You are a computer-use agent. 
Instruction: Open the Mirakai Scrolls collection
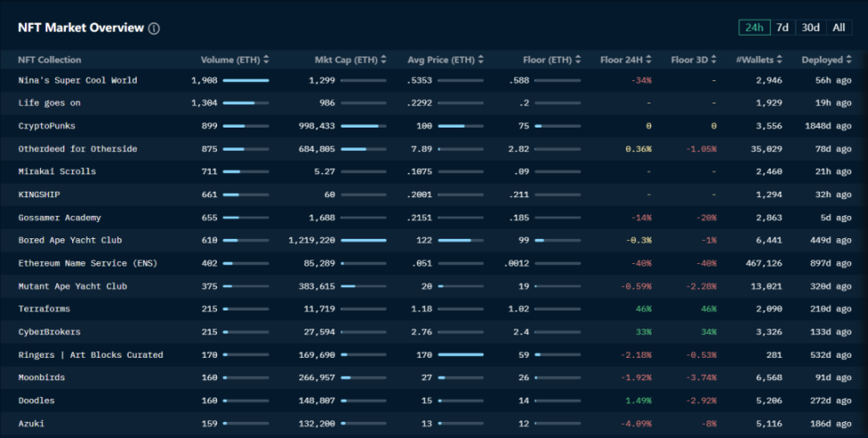(57, 171)
